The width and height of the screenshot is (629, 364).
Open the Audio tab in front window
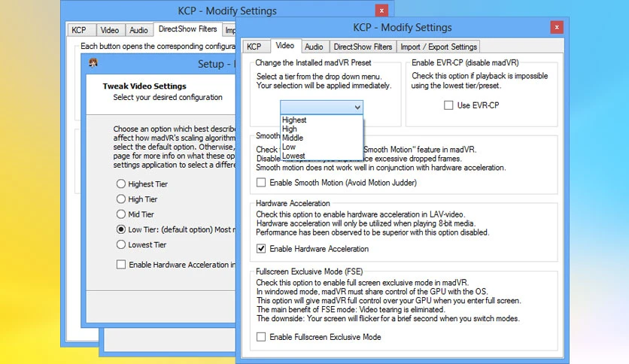pyautogui.click(x=314, y=47)
